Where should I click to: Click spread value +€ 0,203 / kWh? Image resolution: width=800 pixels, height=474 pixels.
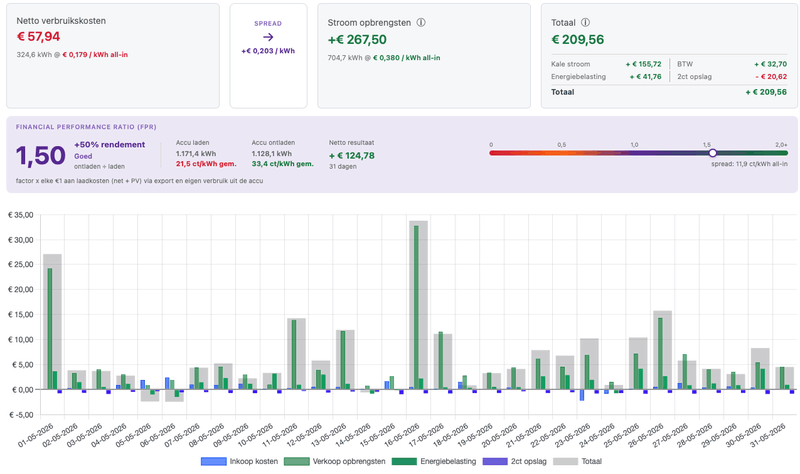268,51
